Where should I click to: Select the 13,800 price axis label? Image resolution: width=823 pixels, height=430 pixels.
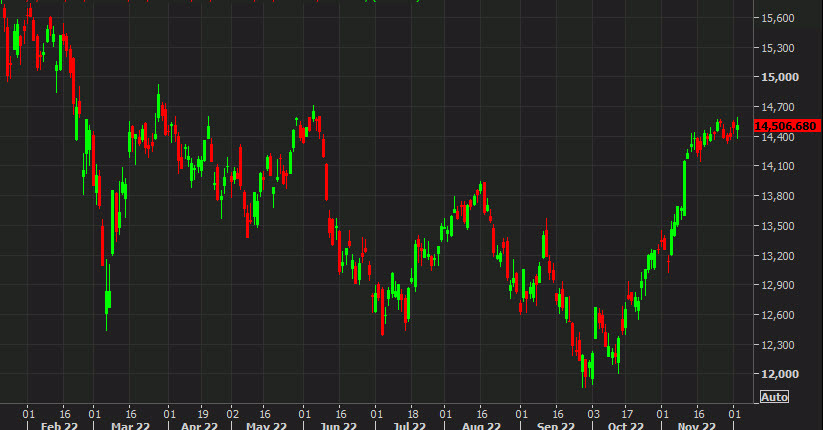(778, 196)
